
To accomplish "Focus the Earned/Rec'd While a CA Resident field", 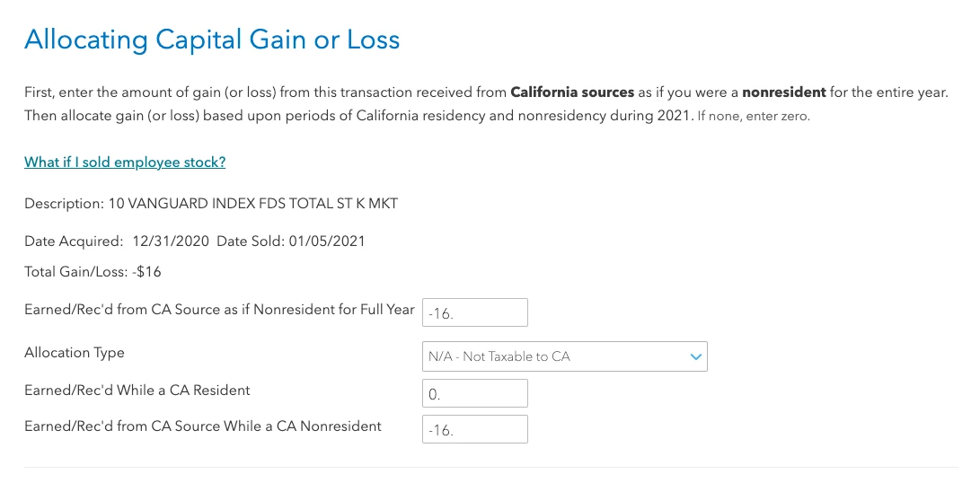I will point(475,393).
